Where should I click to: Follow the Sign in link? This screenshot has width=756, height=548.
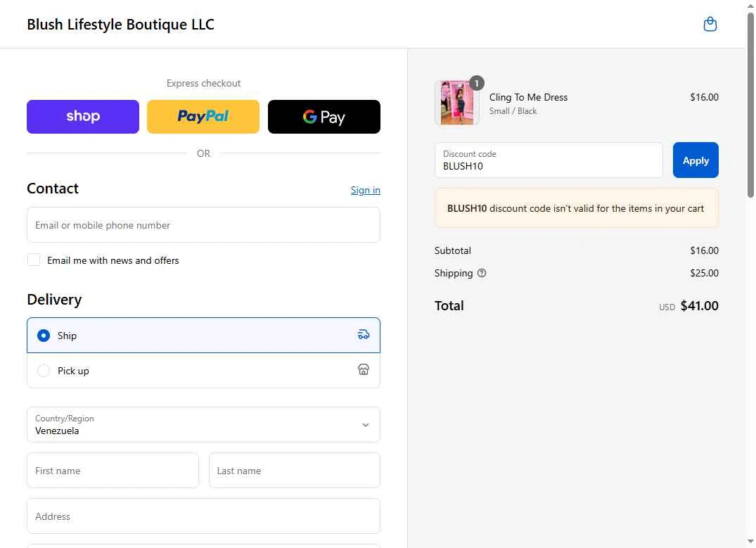[366, 190]
